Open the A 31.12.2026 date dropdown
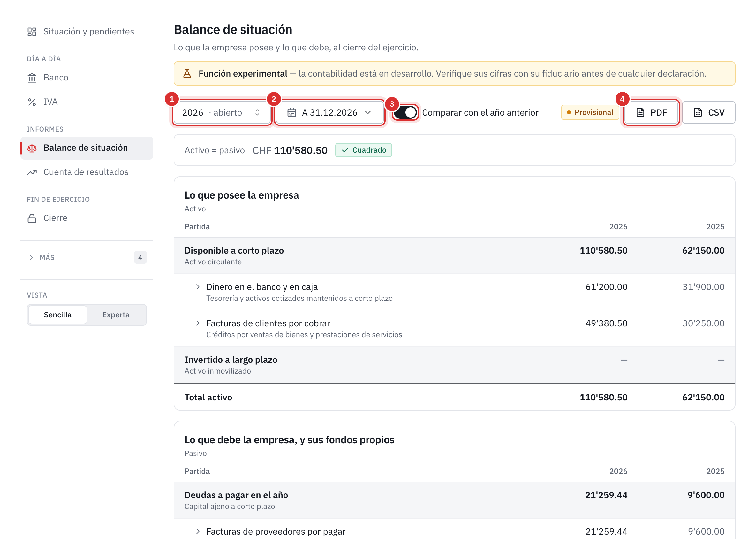This screenshot has width=756, height=539. pyautogui.click(x=329, y=112)
